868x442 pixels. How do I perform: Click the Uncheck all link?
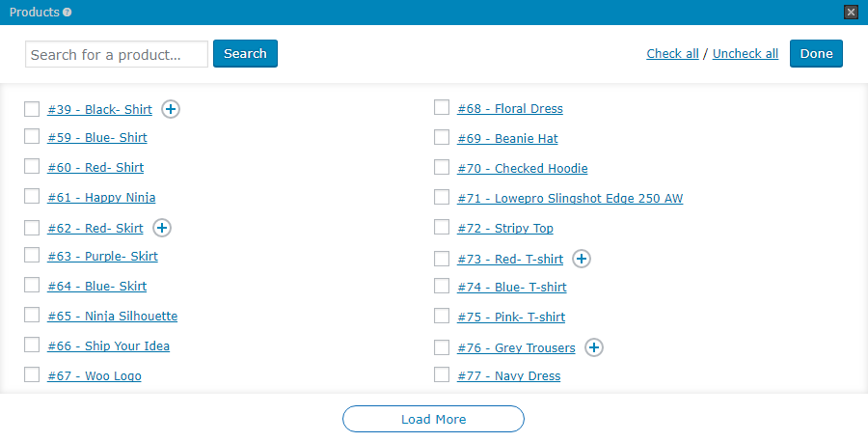coord(746,54)
